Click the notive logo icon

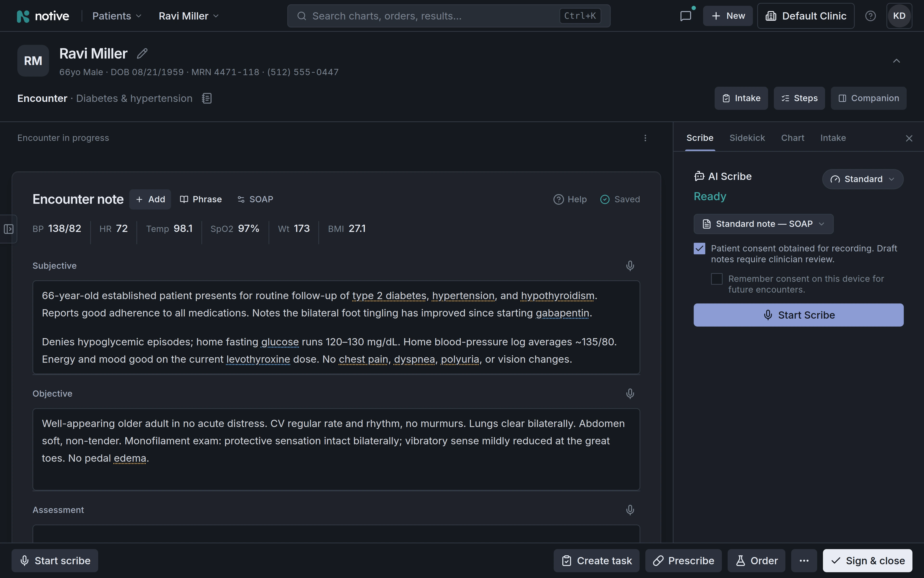(23, 16)
